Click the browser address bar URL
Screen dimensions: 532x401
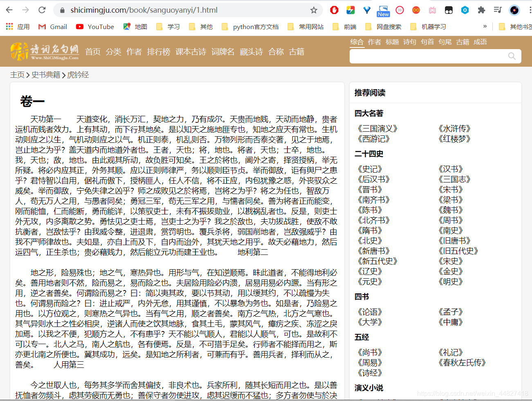click(x=144, y=10)
